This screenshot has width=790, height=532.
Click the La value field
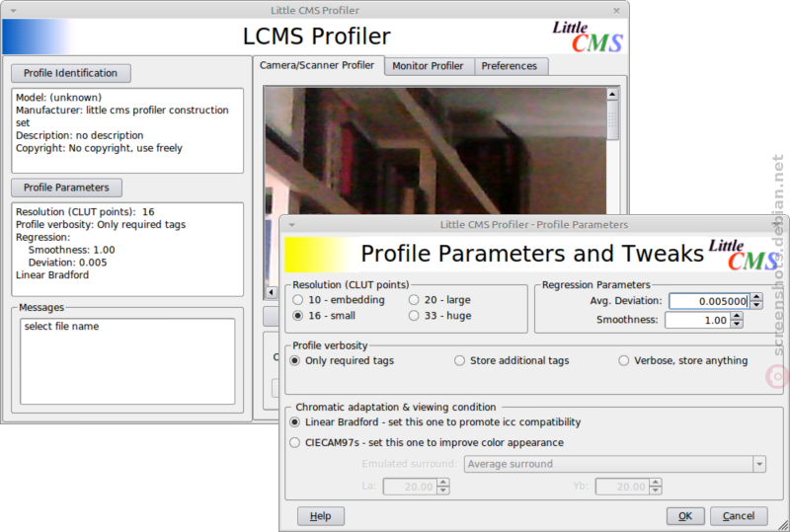tap(410, 487)
